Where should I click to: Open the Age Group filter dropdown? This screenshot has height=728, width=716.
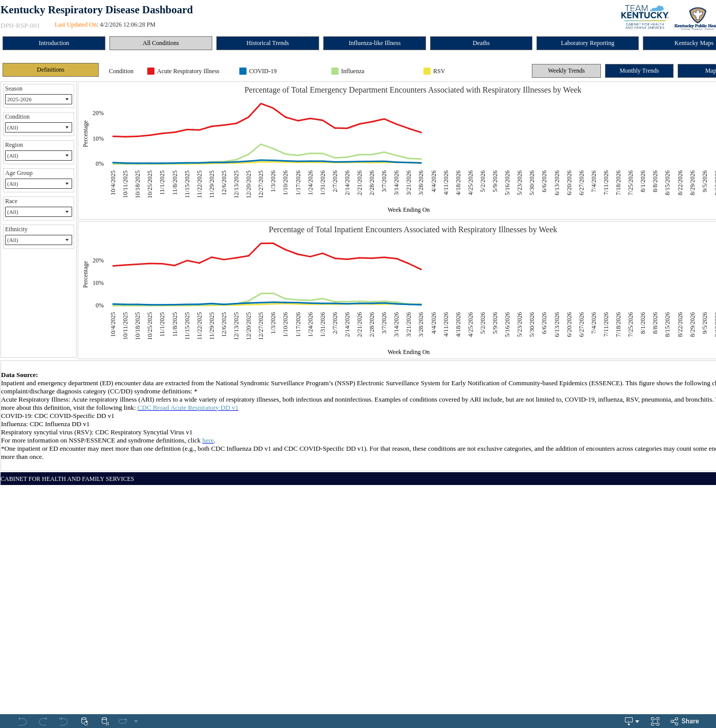(38, 184)
